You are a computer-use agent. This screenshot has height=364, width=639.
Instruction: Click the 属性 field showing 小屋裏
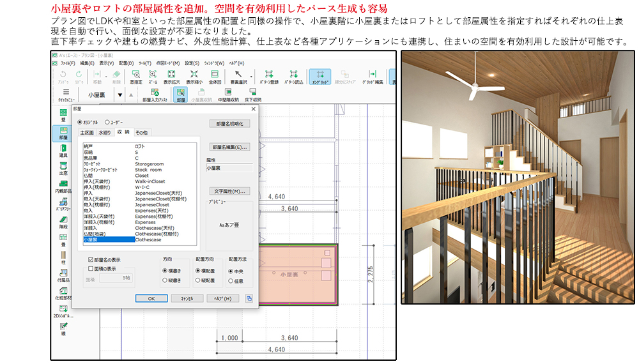click(229, 168)
